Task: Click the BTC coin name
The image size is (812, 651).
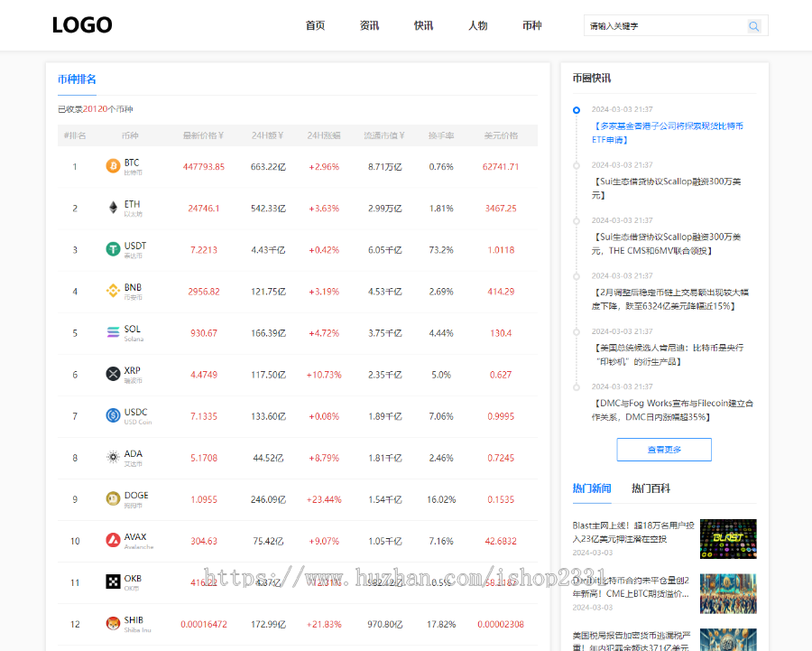Action: tap(132, 163)
